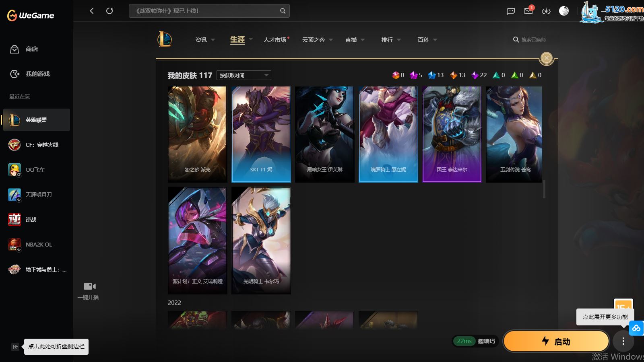Switch to the 生涯 tab

(x=237, y=39)
